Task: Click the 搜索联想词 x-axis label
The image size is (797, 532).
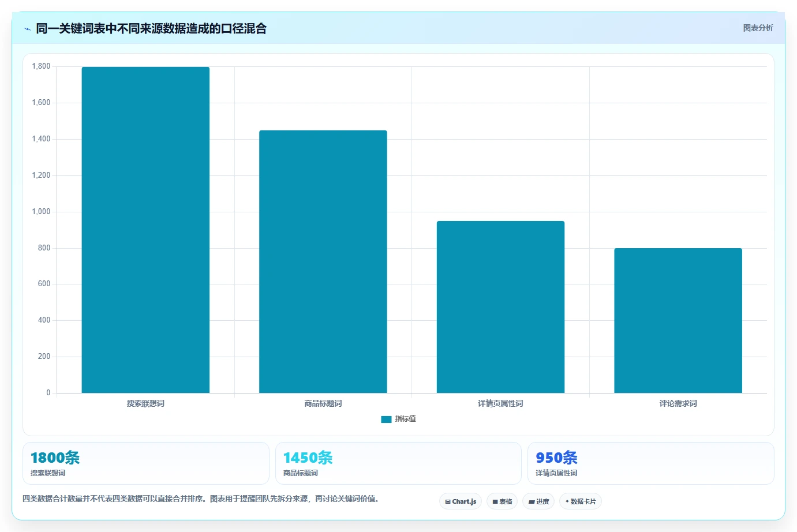Action: [x=145, y=403]
